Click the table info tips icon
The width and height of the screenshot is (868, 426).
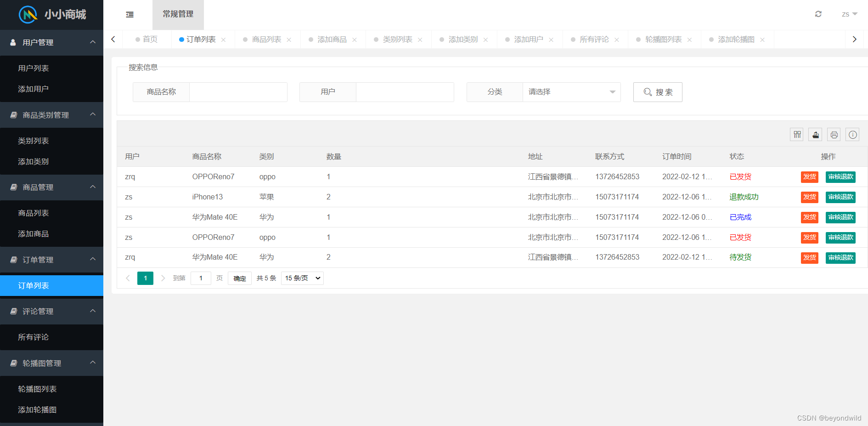coord(852,135)
